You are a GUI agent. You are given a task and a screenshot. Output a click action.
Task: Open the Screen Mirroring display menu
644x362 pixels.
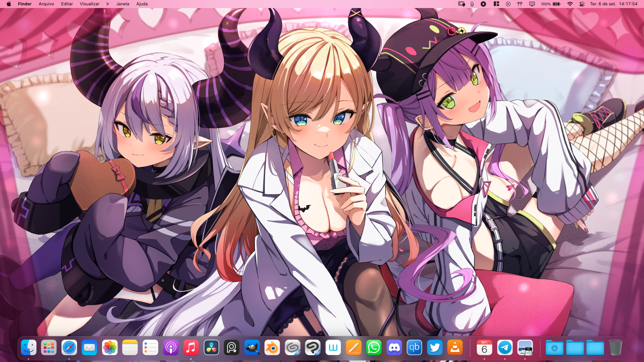pos(532,4)
